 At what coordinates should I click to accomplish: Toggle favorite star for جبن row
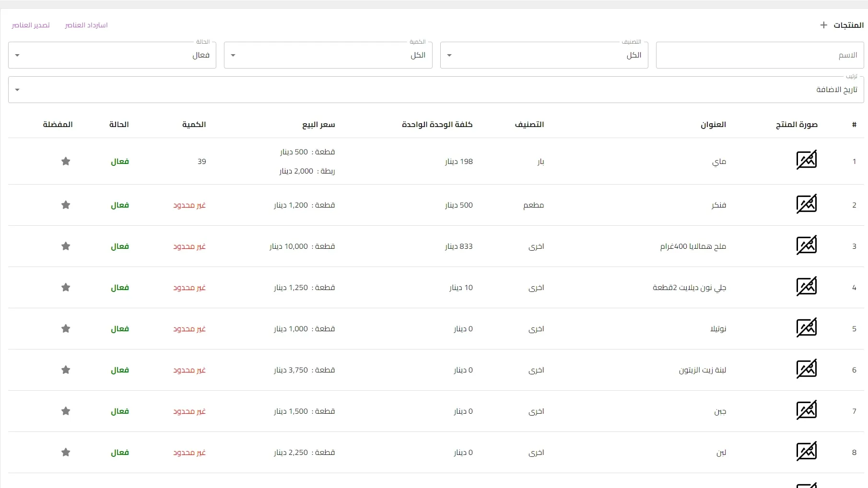(66, 411)
